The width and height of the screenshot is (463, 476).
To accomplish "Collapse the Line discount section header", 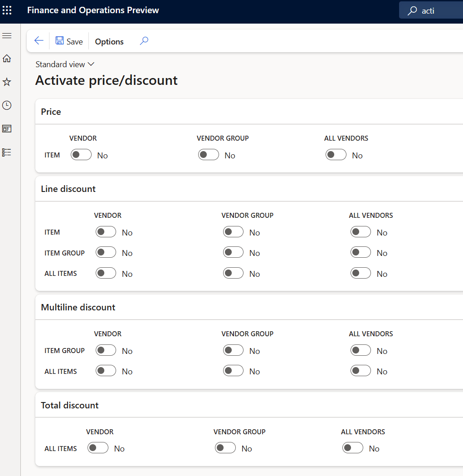I will click(68, 189).
